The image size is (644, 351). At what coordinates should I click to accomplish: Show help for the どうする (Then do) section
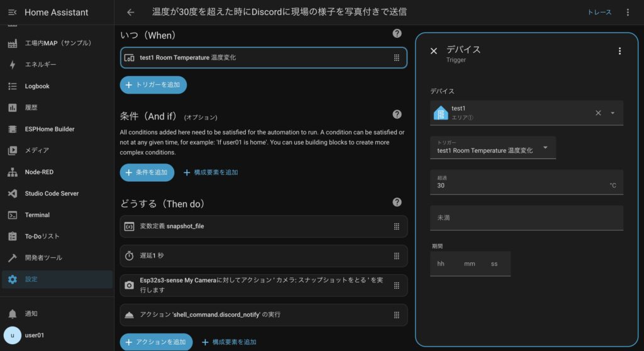[397, 202]
